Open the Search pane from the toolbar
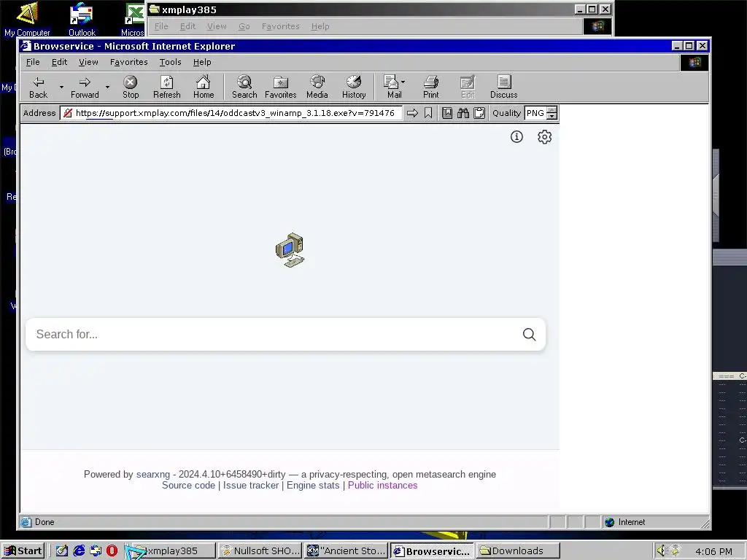This screenshot has width=747, height=560. (244, 87)
